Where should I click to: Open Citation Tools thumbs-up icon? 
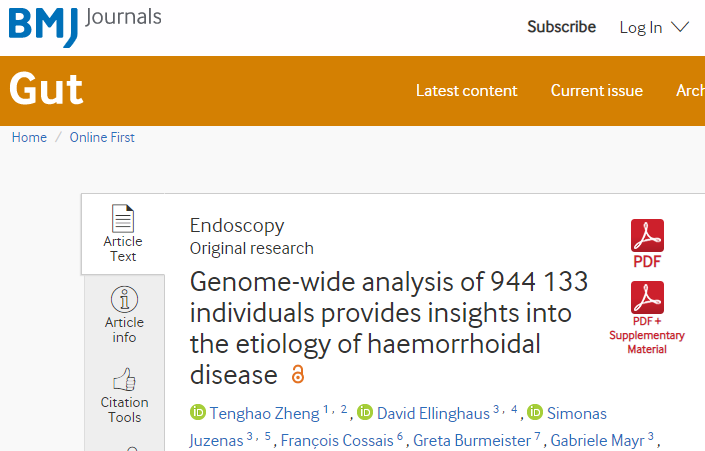pyautogui.click(x=124, y=380)
